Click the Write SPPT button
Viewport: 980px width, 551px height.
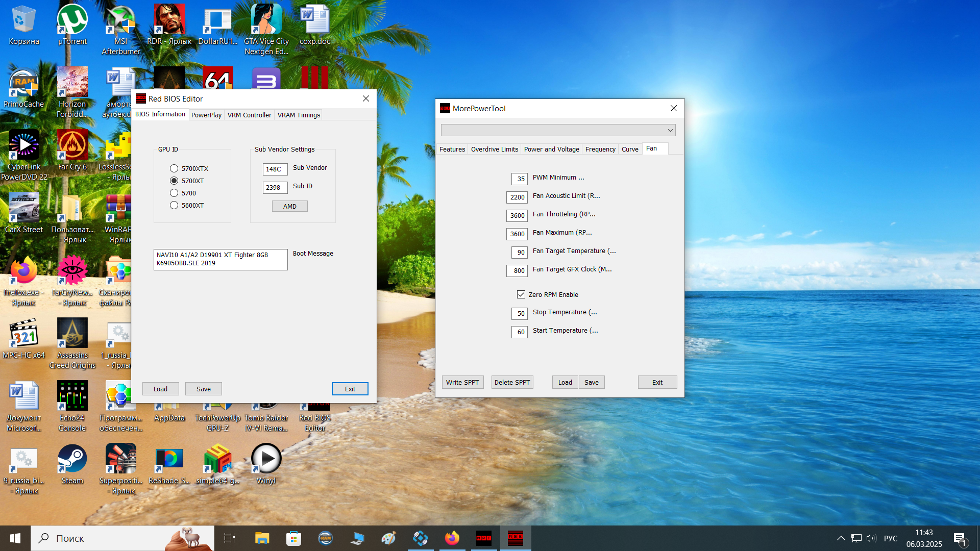[462, 382]
